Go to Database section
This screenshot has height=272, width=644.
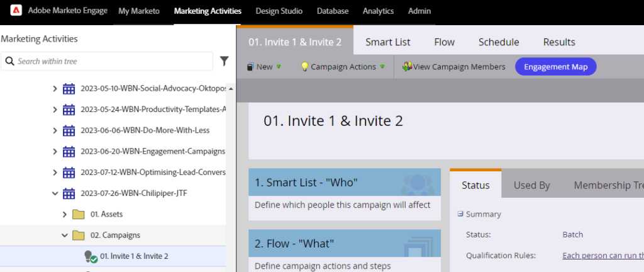pyautogui.click(x=333, y=11)
